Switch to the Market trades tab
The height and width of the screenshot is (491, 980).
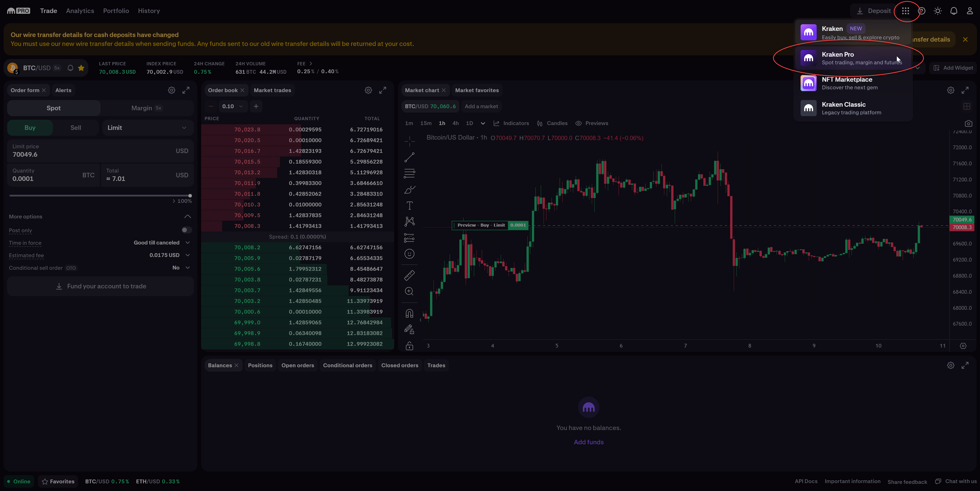(272, 91)
